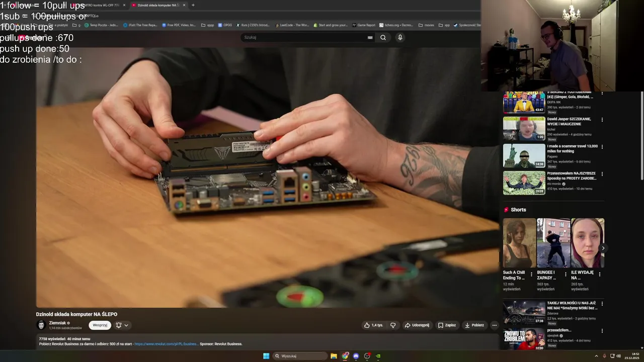This screenshot has height=362, width=644.
Task: Open the revolut.com sponsor link
Action: [166, 344]
